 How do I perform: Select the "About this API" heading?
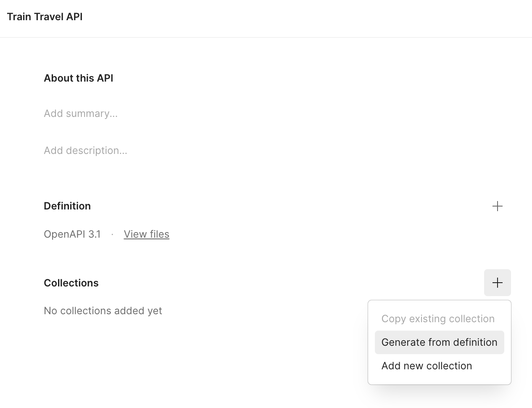(78, 78)
